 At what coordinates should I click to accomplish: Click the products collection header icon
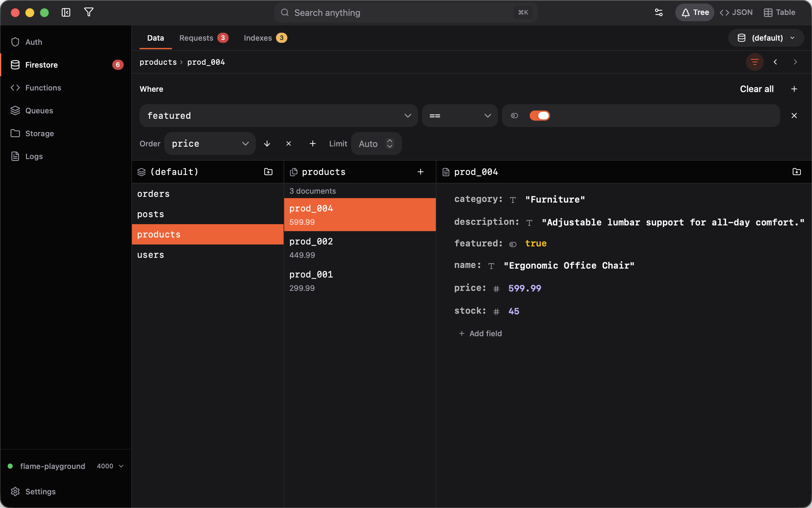tap(294, 172)
